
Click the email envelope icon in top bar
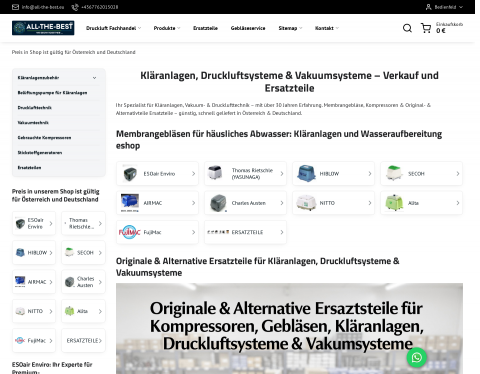pyautogui.click(x=15, y=7)
